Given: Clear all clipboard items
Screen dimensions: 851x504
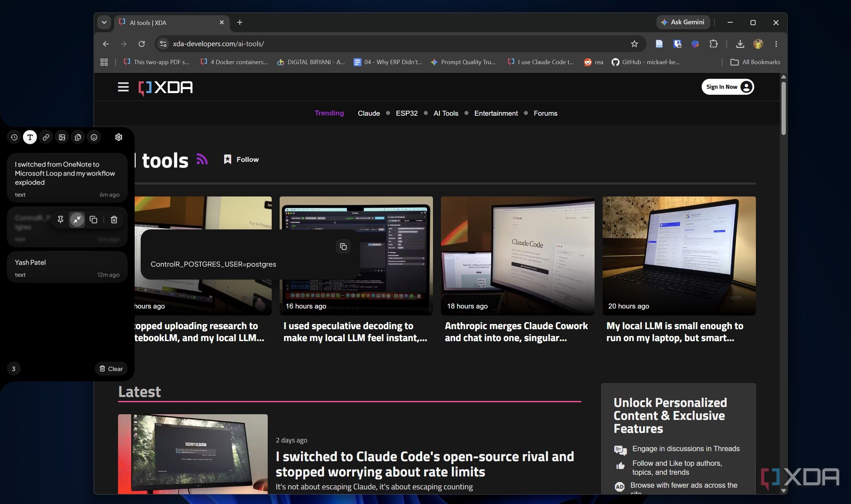Looking at the screenshot, I should pyautogui.click(x=111, y=369).
